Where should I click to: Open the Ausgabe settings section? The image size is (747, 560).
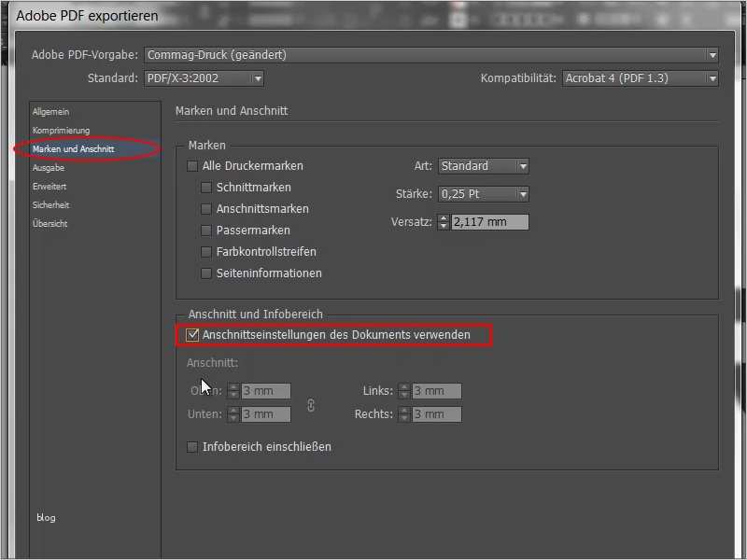49,168
